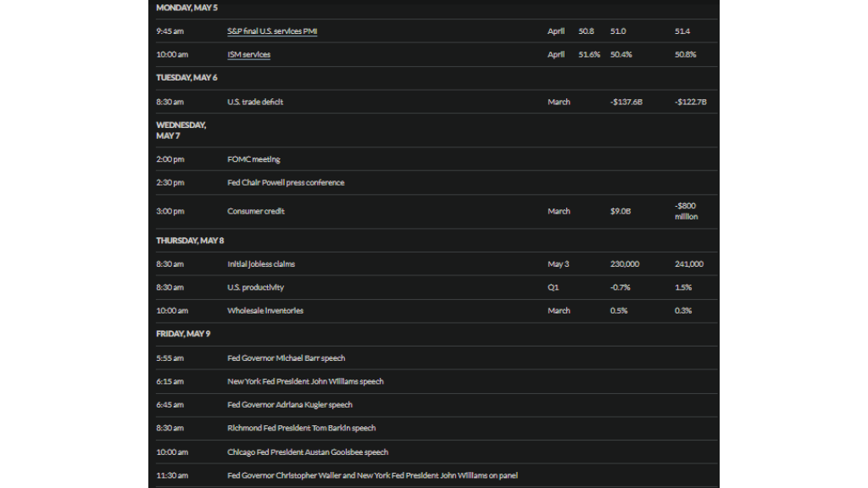Click Fed Governor Michael Barr speech entry
This screenshot has height=488, width=868.
287,358
